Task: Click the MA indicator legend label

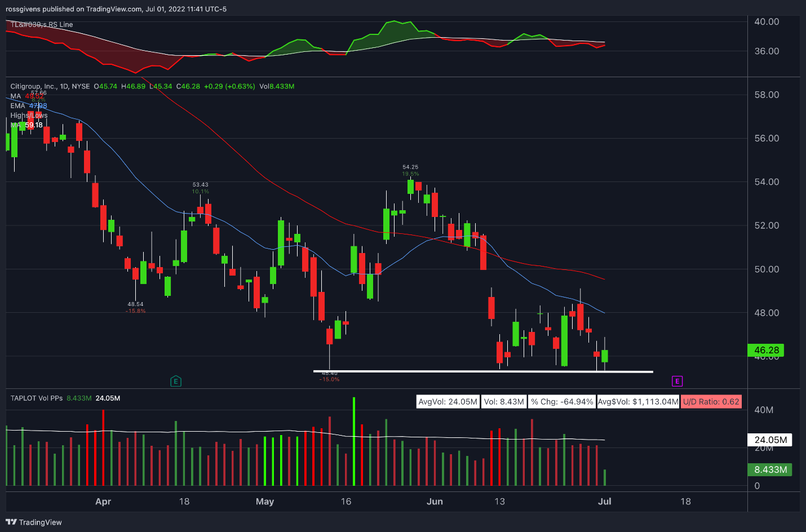Action: pos(15,96)
